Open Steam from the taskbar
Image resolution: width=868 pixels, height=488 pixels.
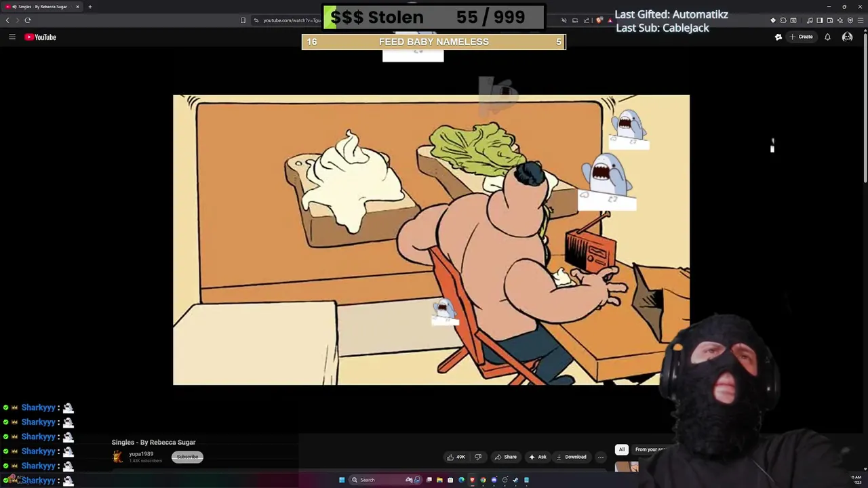[x=515, y=480]
